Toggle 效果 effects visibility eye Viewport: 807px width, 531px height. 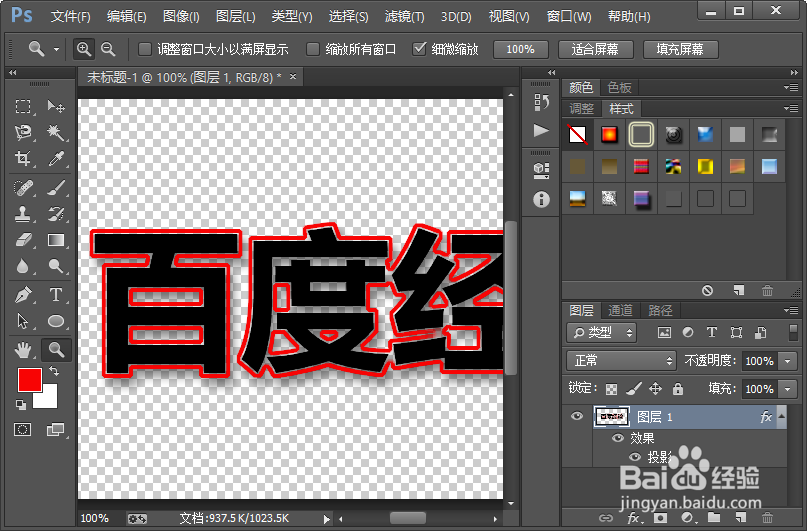(x=618, y=438)
